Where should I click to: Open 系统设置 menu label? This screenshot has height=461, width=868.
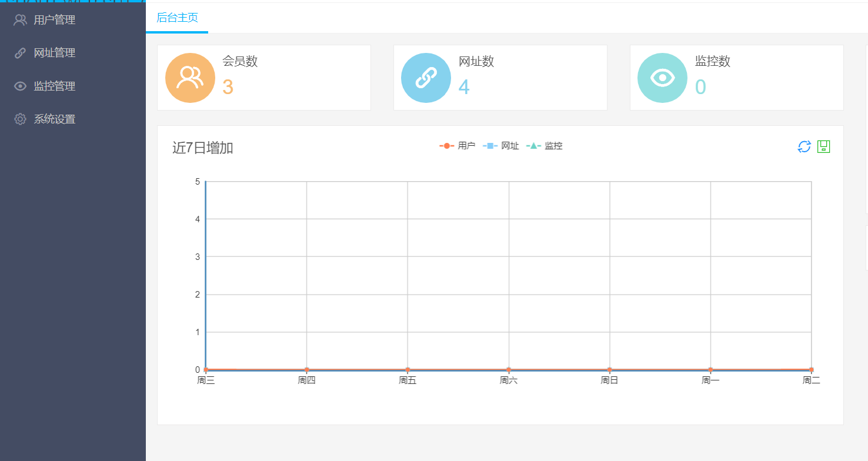(x=55, y=119)
